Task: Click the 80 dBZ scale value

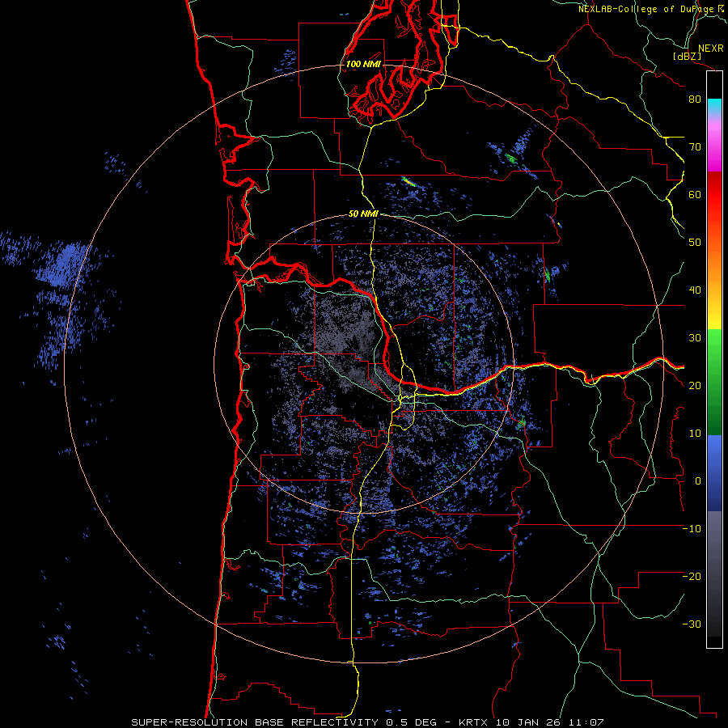Action: pos(695,99)
